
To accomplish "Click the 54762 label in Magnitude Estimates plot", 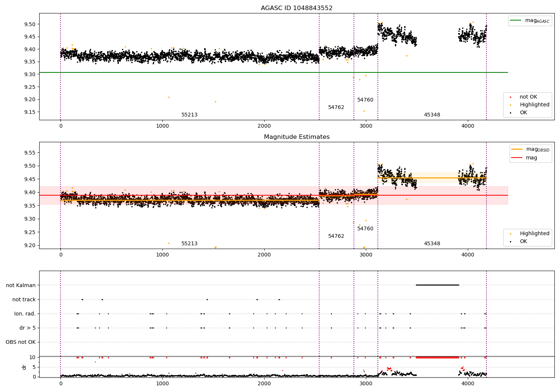I will pyautogui.click(x=336, y=236).
